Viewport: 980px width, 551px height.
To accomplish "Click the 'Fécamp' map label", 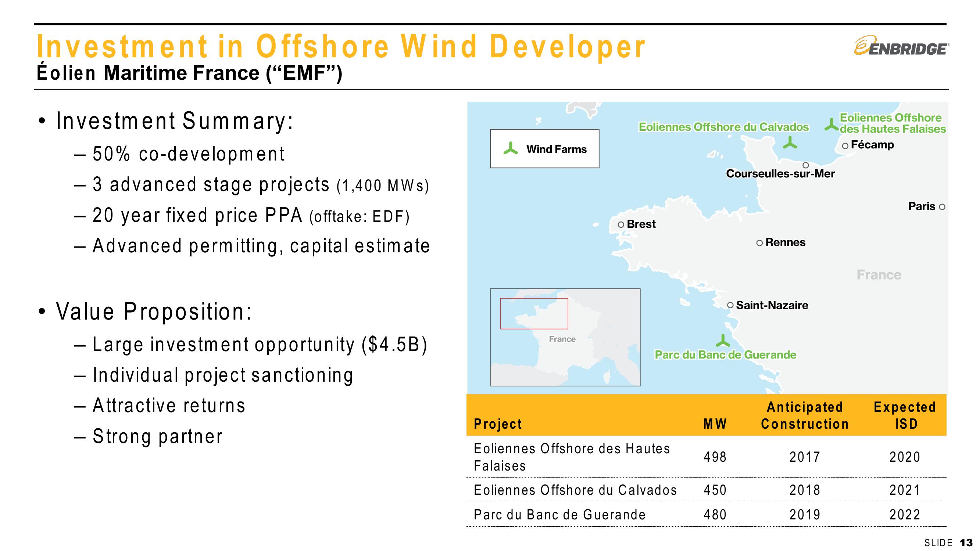I will click(x=872, y=144).
